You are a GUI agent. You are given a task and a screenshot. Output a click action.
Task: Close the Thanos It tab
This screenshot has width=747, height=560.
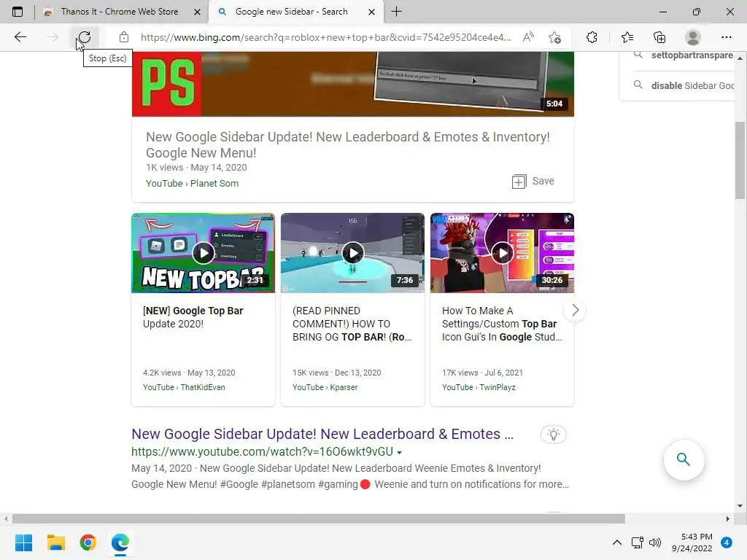coord(197,12)
